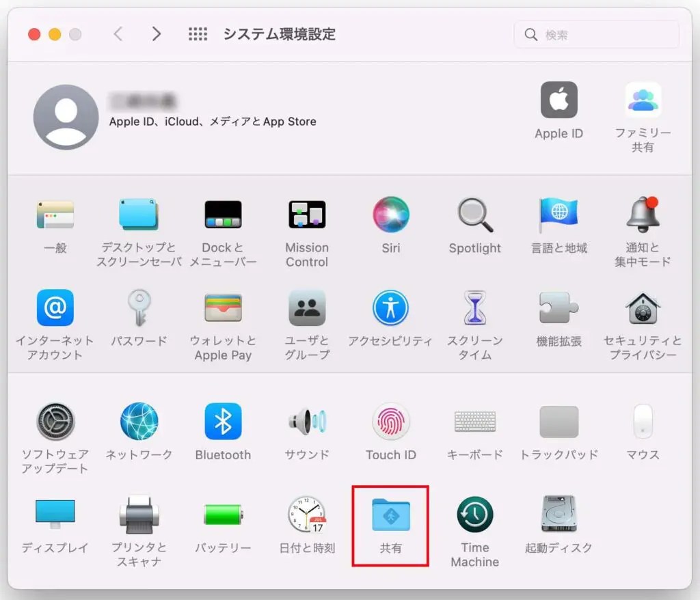Open スクリーンタイム preferences
The image size is (700, 600).
(x=475, y=308)
